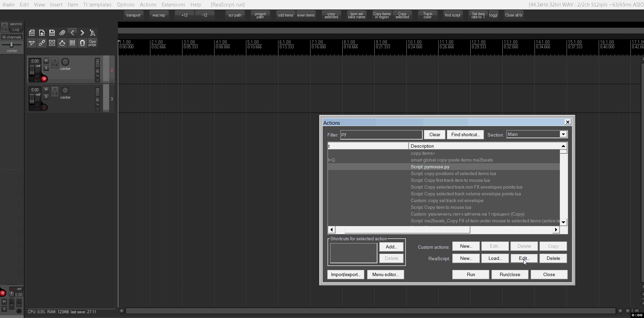This screenshot has width=644, height=318.
Task: Toggle record arm on track 3
Action: pos(44,107)
